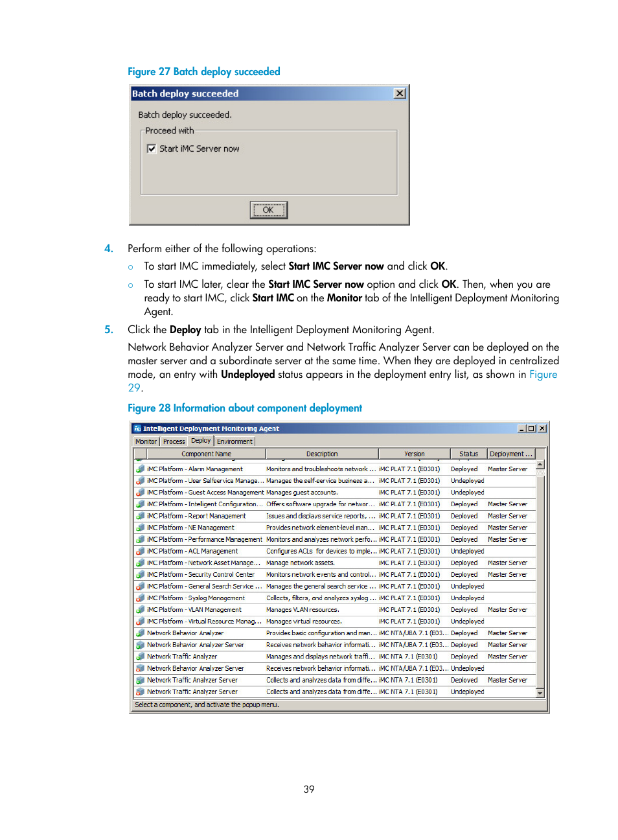Viewport: 618px width, 840px height.
Task: Toggle the Start iMC Server now checkbox
Action: pyautogui.click(x=152, y=148)
